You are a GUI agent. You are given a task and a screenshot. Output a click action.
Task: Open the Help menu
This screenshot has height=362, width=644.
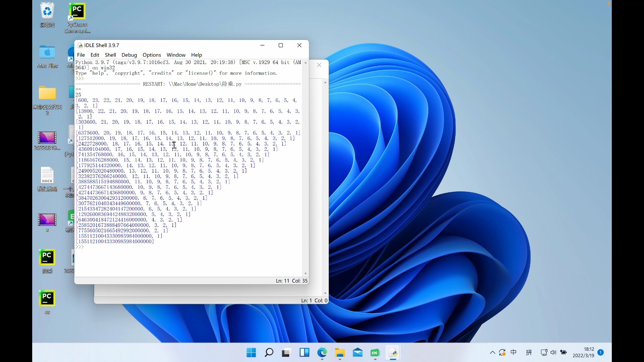coord(197,55)
